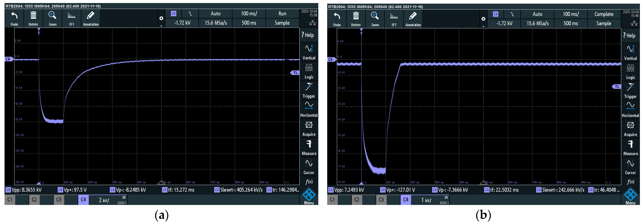The width and height of the screenshot is (644, 224).
Task: Toggle channel C1 in oscilloscope (a)
Action: pyautogui.click(x=10, y=199)
